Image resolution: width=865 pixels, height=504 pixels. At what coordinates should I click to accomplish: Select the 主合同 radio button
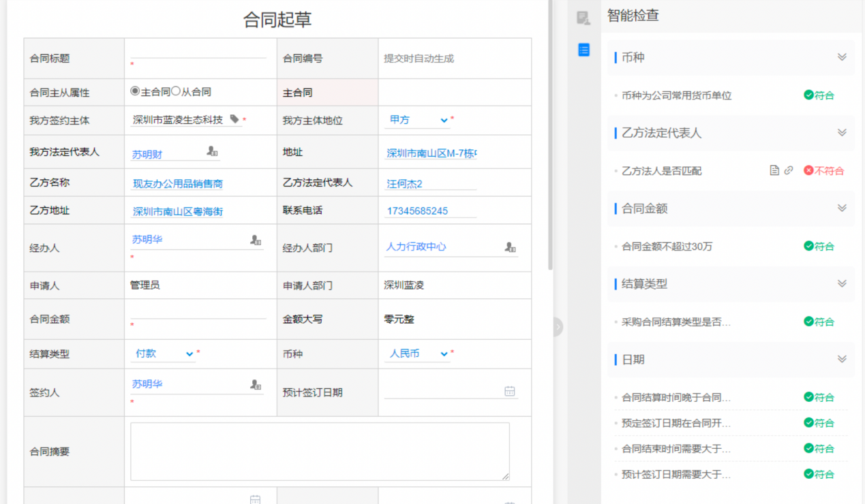coord(135,91)
